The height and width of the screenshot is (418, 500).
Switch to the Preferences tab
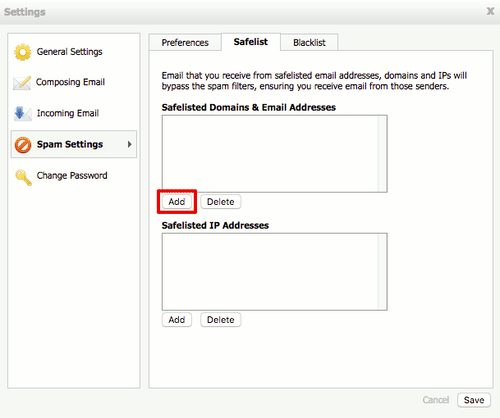tap(185, 42)
